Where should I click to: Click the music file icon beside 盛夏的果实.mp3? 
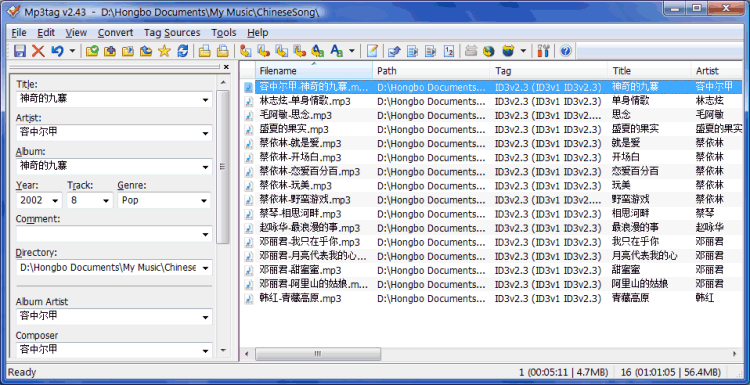(249, 129)
